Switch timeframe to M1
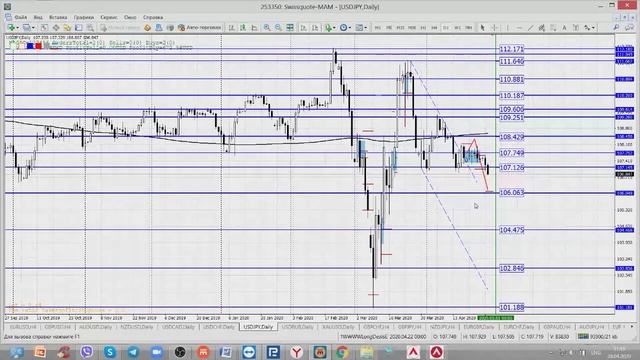Image resolution: width=640 pixels, height=360 pixels. tap(378, 28)
